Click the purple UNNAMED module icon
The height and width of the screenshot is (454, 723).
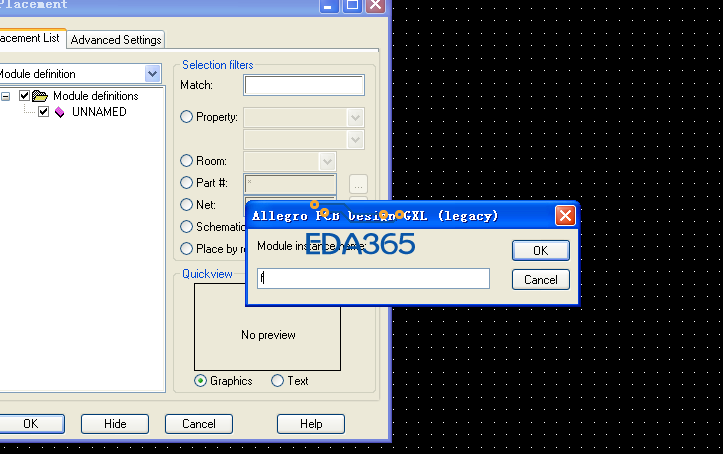pos(59,112)
